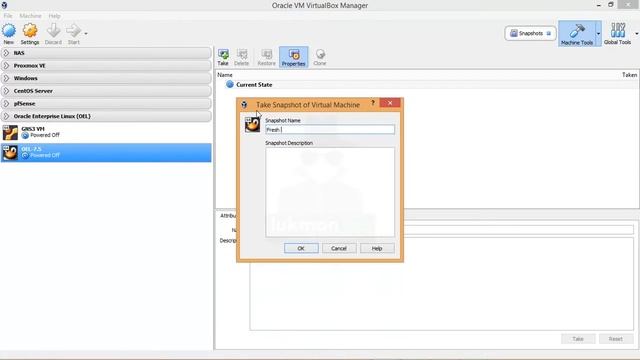The width and height of the screenshot is (640, 360).
Task: Open the Machine menu
Action: pyautogui.click(x=30, y=16)
